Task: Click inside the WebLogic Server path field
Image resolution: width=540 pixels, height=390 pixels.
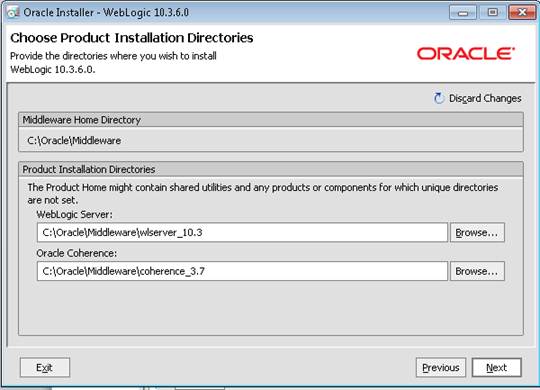Action: click(242, 233)
